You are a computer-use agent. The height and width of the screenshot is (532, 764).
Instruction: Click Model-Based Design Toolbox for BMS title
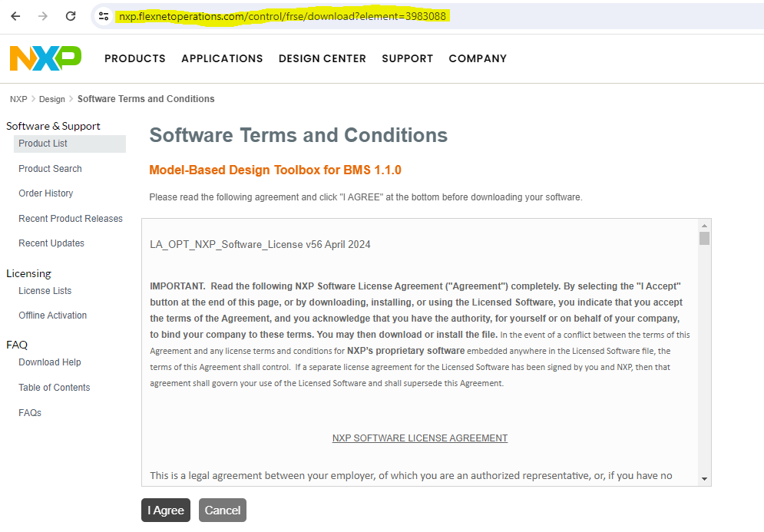pyautogui.click(x=276, y=170)
